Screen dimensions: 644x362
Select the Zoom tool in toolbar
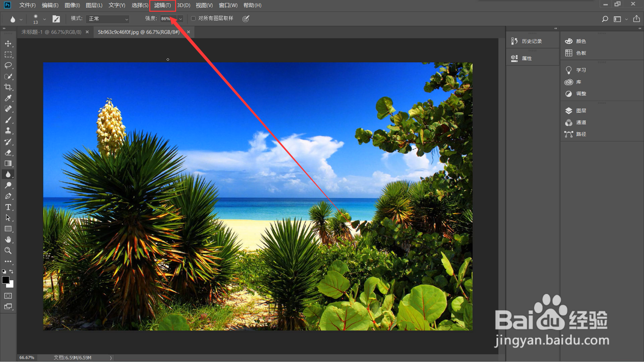(x=8, y=250)
